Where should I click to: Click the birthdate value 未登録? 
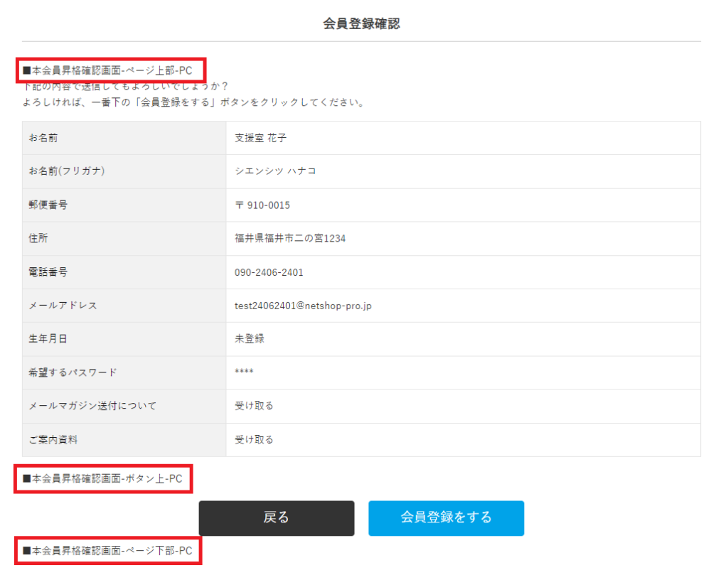click(250, 339)
